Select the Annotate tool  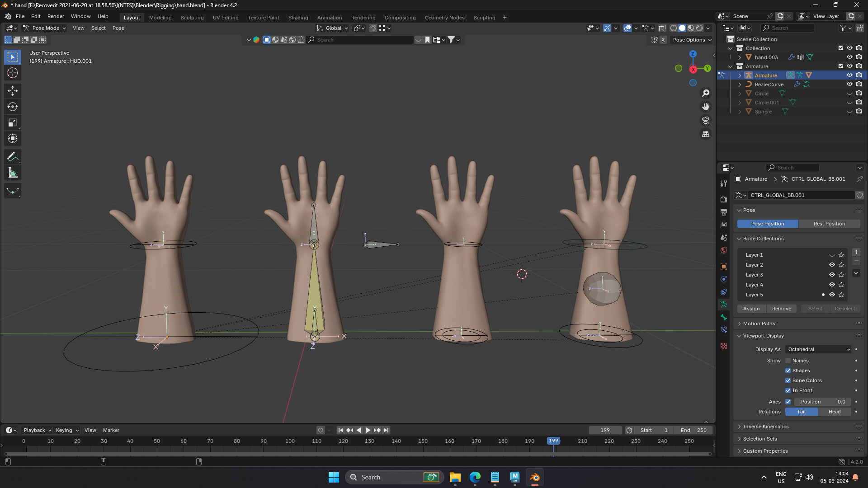(x=12, y=156)
